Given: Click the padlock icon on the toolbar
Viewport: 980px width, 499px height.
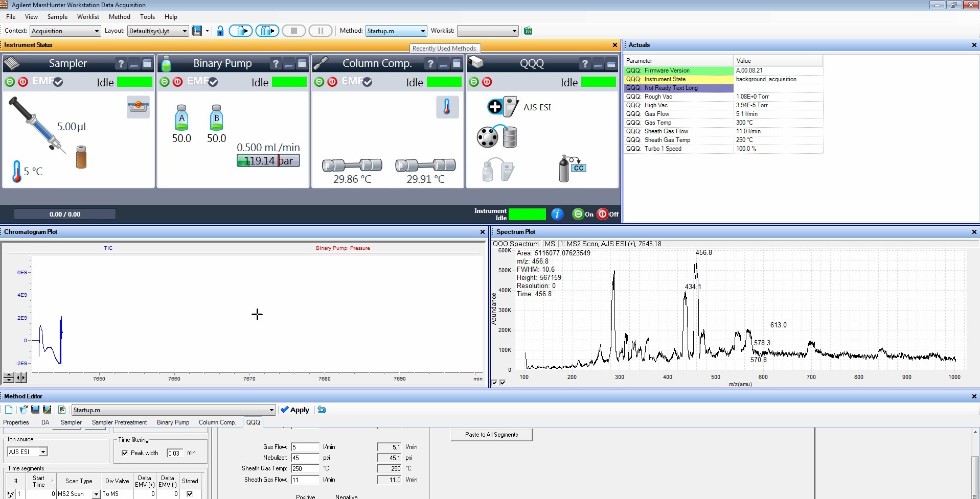Looking at the screenshot, I should (220, 31).
